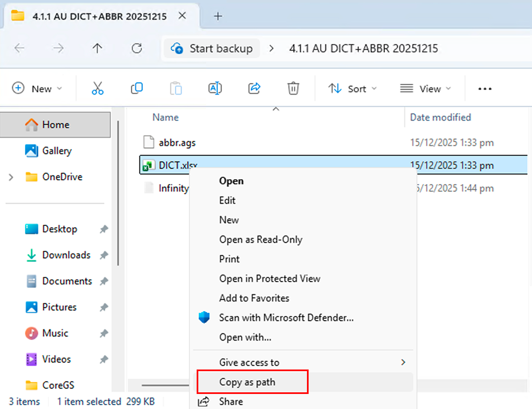The image size is (532, 409).
Task: Unpin Documents using its pin icon
Action: point(104,281)
